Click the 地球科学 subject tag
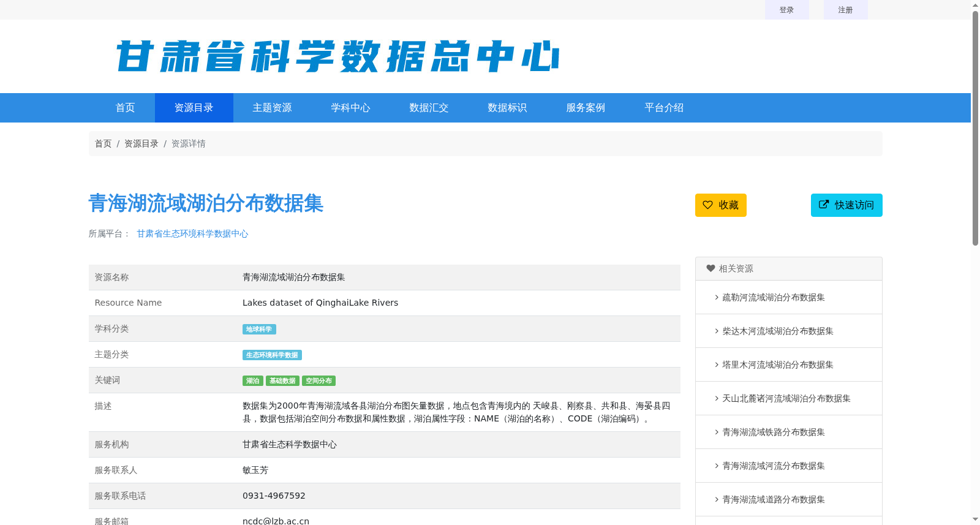980x525 pixels. (259, 330)
